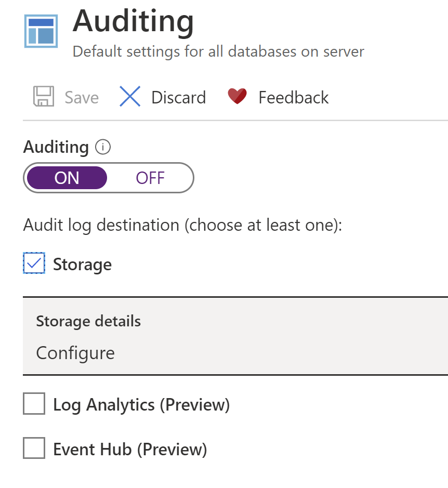Discard changes via the Discard label
448x488 pixels.
pos(179,98)
